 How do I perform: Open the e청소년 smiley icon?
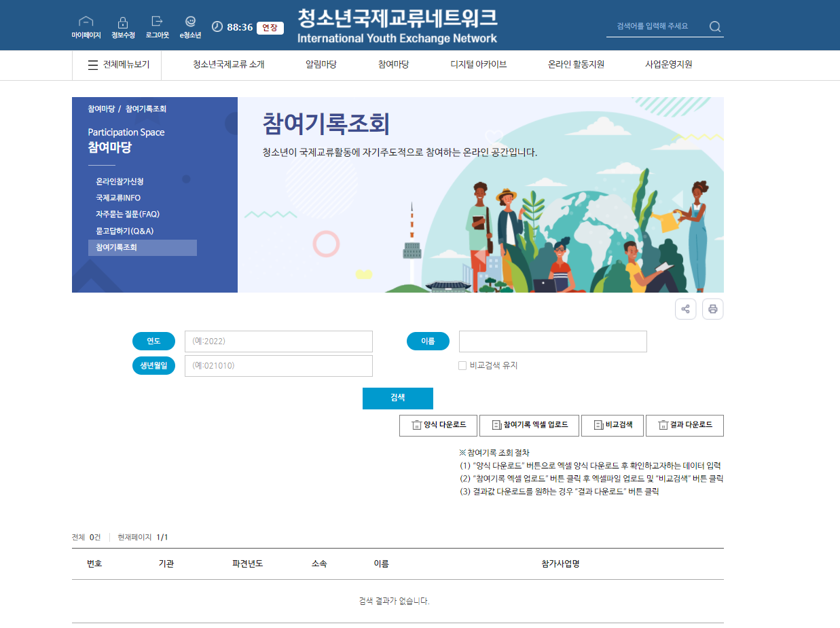190,22
